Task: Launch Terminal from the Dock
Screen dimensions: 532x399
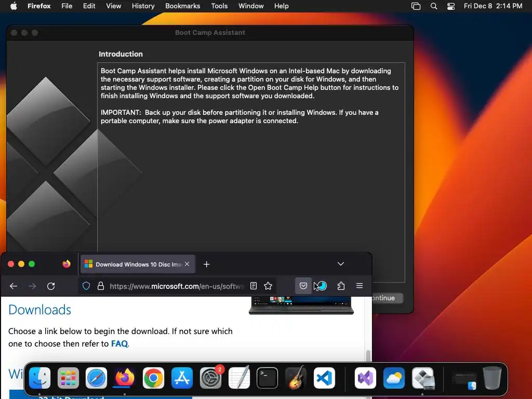Action: (268, 378)
